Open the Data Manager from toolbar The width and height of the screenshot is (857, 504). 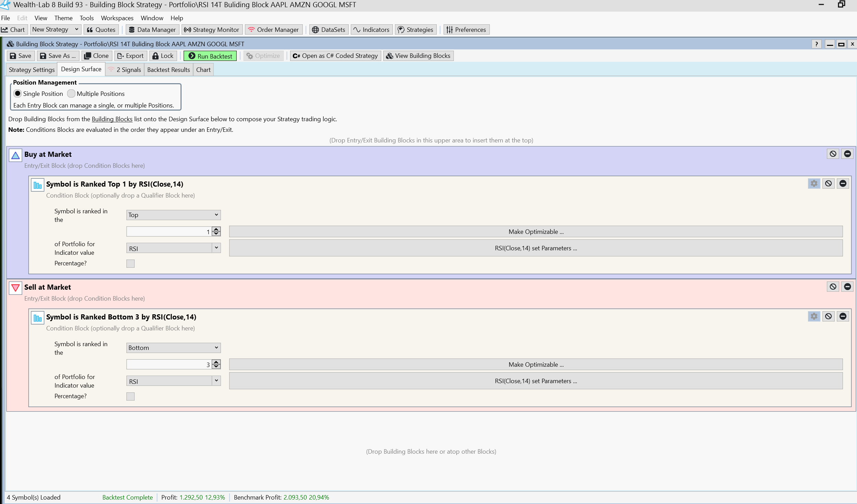click(152, 29)
